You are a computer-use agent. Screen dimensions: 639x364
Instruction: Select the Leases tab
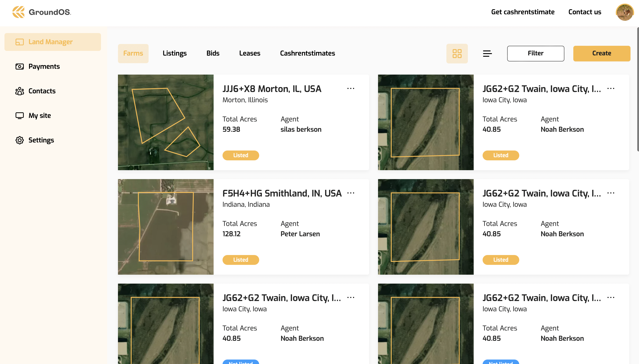point(249,53)
